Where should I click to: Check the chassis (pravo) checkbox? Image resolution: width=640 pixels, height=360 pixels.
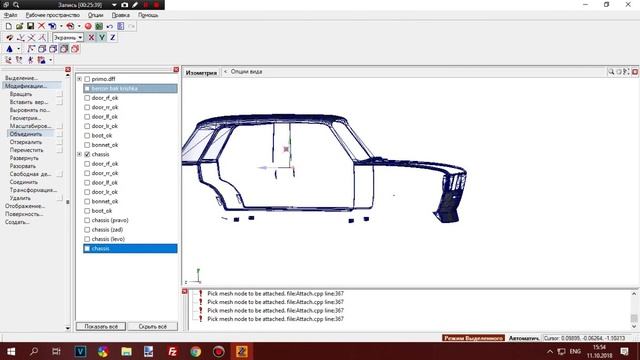(x=87, y=220)
